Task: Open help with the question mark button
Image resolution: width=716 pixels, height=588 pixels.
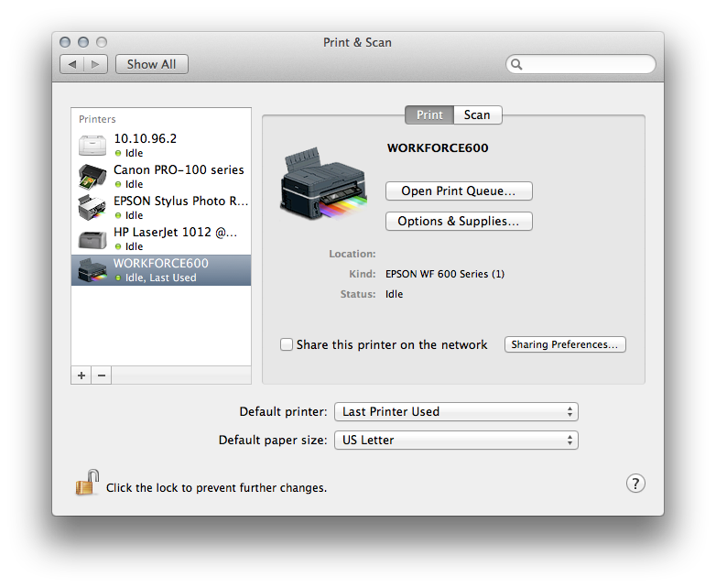Action: tap(635, 484)
